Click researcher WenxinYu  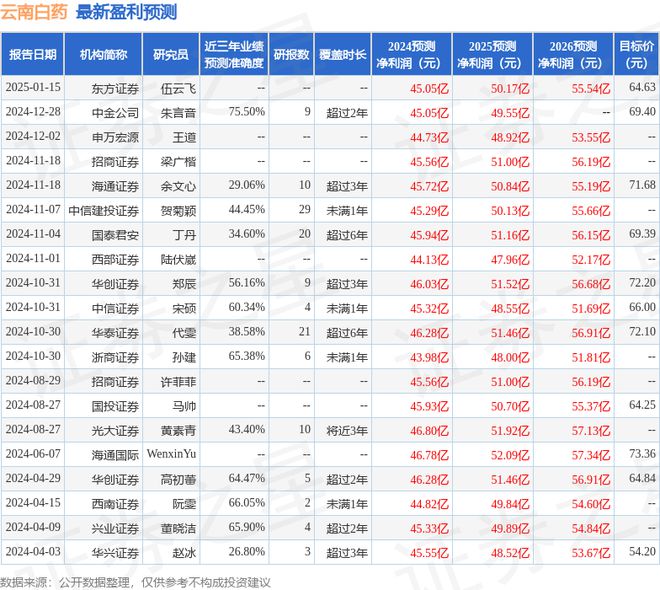point(171,454)
